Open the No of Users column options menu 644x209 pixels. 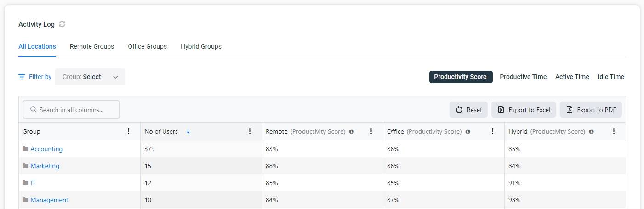click(250, 131)
